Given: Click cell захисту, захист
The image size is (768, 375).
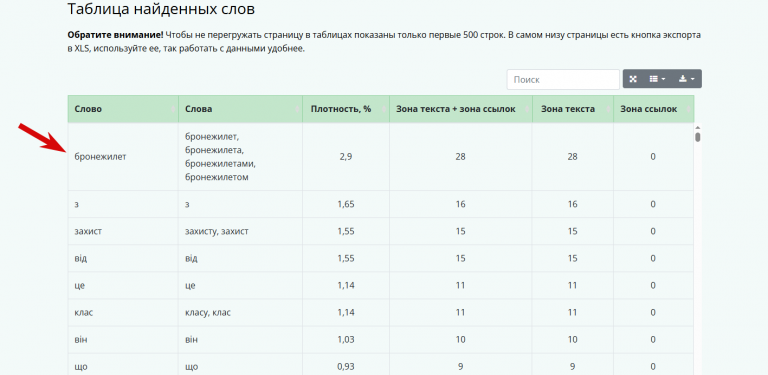Looking at the screenshot, I should point(240,231).
